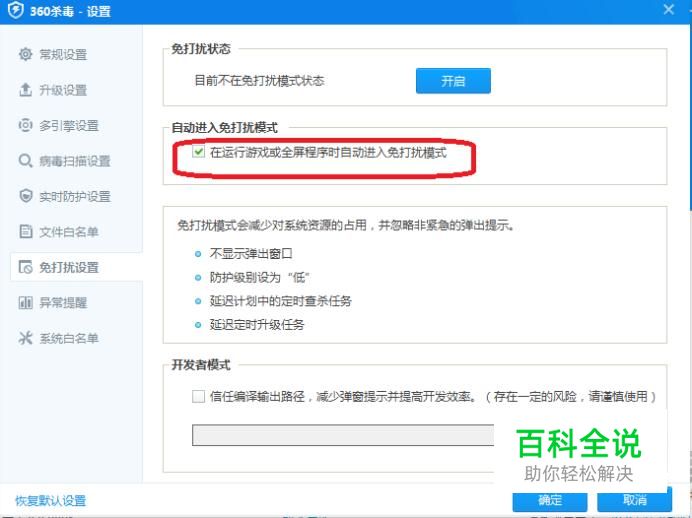Open the 异常提醒 section
Viewport: 692px width, 518px height.
63,303
